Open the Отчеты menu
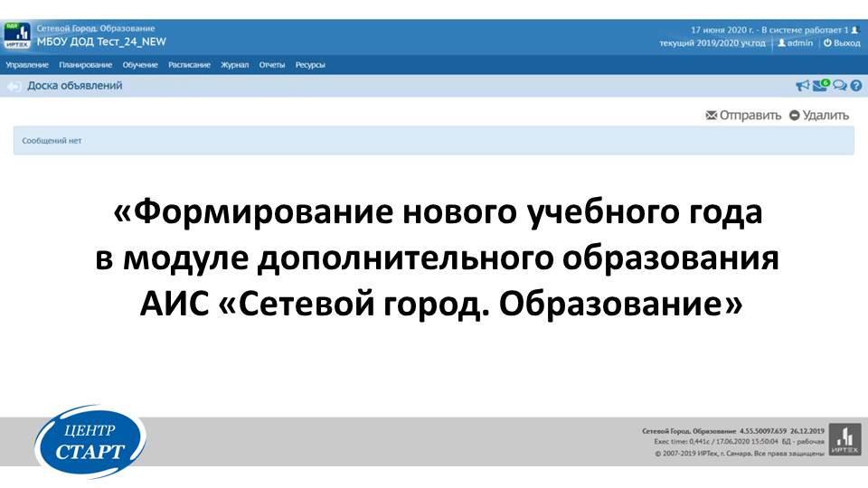This screenshot has width=868, height=488. [x=272, y=65]
